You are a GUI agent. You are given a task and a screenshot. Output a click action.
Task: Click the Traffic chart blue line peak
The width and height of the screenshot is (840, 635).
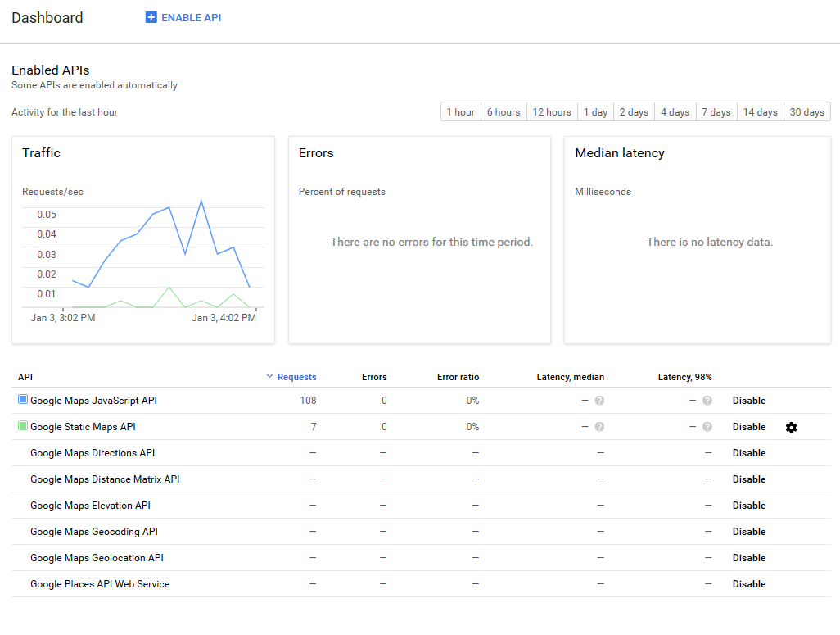pos(201,201)
